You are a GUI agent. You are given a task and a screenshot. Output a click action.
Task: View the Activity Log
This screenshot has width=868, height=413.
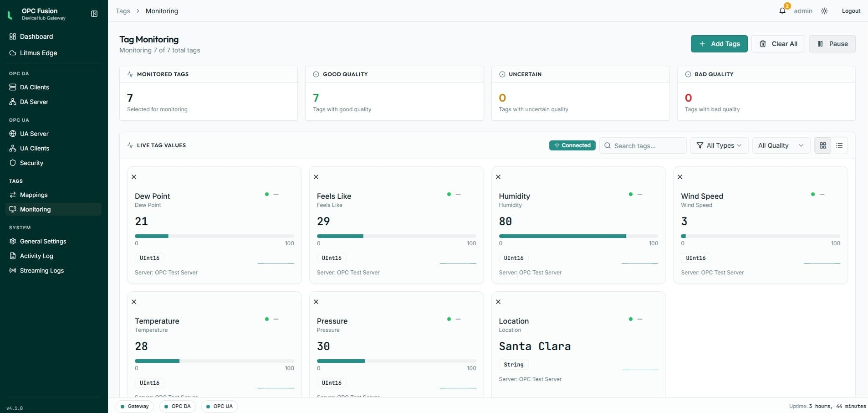pos(53,256)
